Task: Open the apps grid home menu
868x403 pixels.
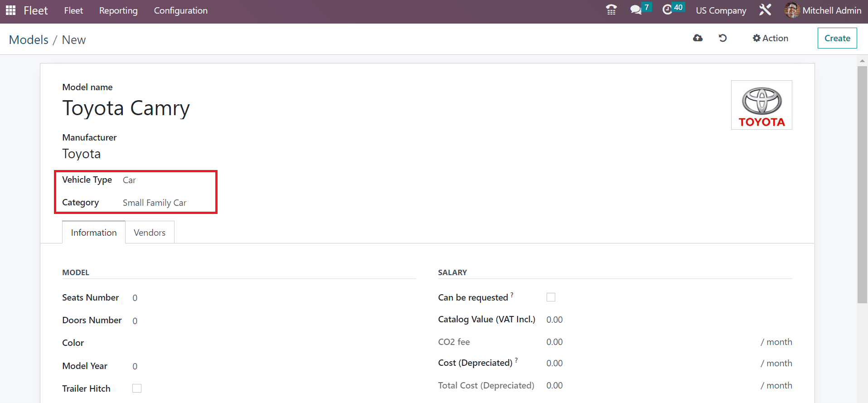Action: [10, 10]
